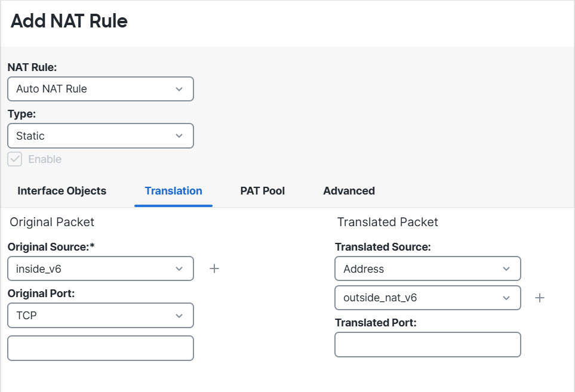Open the Auto NAT Rule dropdown
575x392 pixels.
click(x=100, y=89)
